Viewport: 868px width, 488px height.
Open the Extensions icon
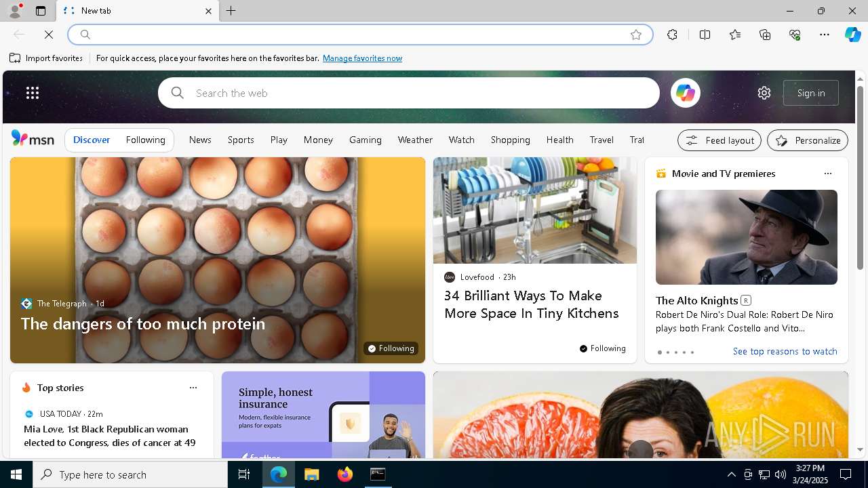(672, 35)
